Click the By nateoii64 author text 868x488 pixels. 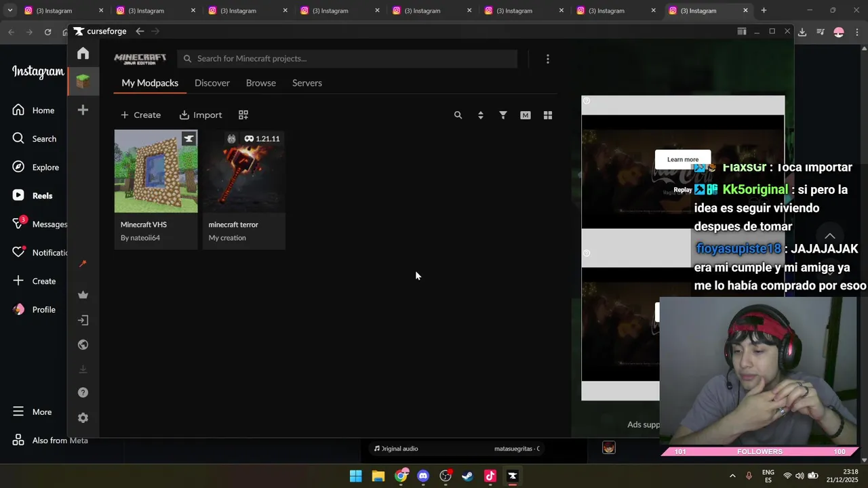[140, 238]
